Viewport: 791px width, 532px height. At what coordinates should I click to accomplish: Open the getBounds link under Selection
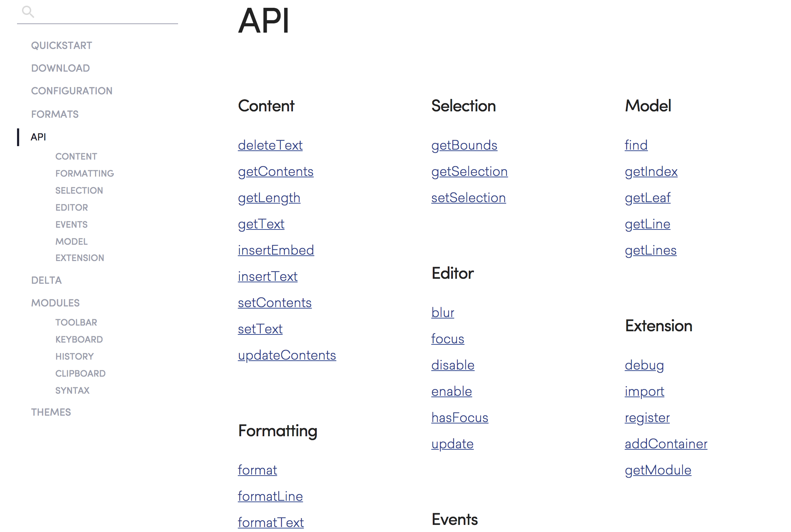pyautogui.click(x=464, y=145)
